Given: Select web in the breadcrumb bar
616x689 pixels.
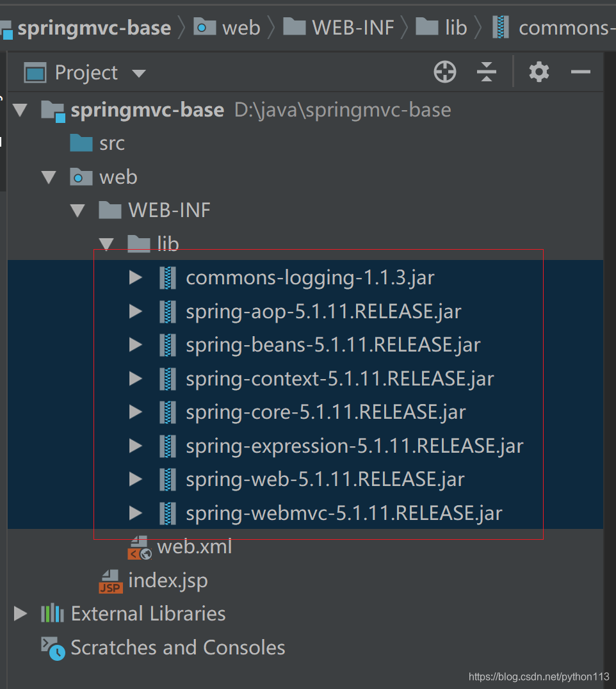Looking at the screenshot, I should pos(241,28).
